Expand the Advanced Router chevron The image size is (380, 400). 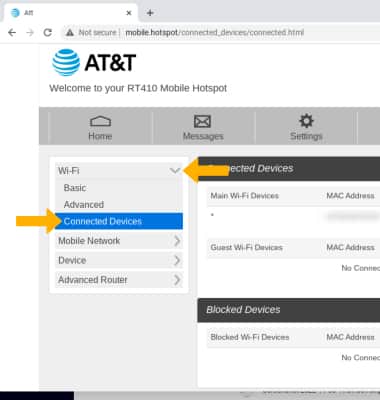click(x=177, y=280)
